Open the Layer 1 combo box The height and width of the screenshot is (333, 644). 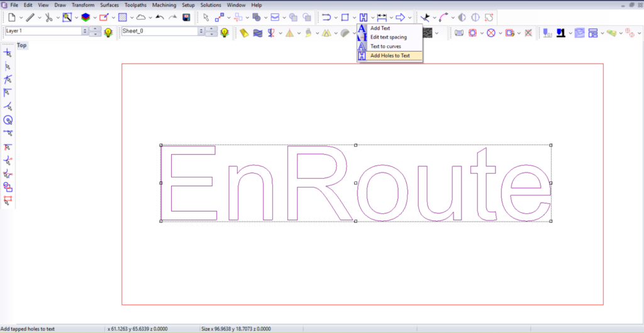pos(47,31)
